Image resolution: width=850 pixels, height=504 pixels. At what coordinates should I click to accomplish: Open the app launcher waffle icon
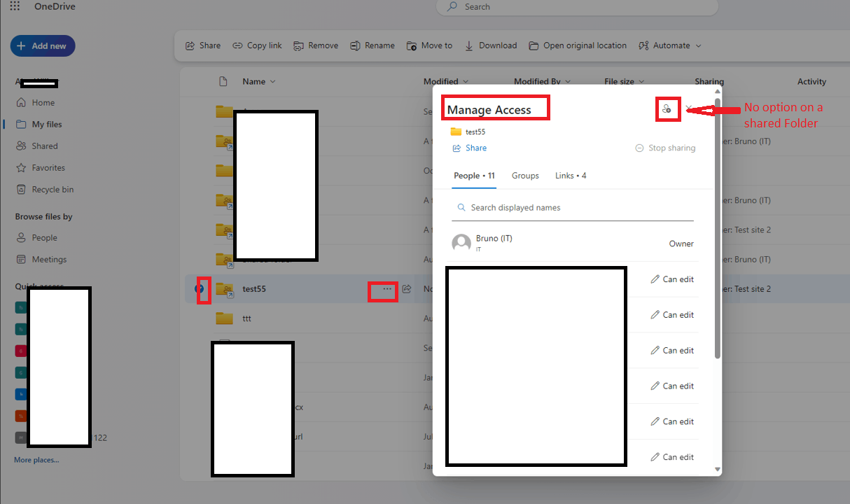[x=15, y=6]
